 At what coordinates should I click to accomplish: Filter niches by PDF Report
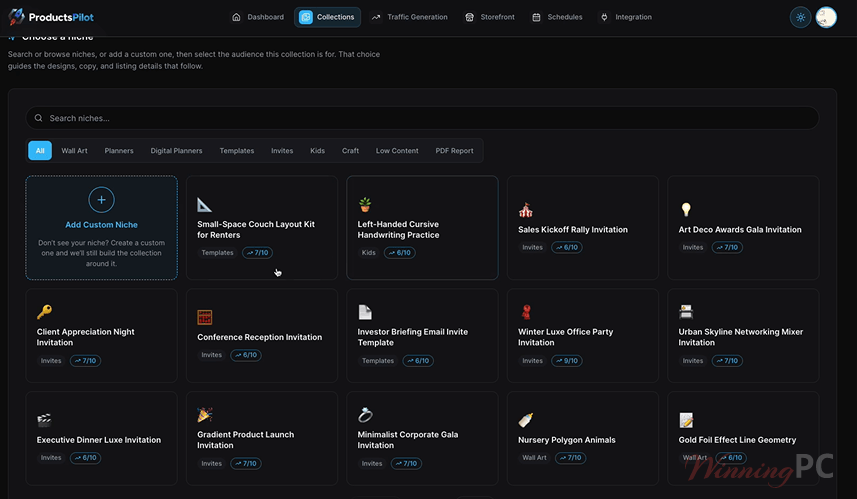(x=454, y=150)
